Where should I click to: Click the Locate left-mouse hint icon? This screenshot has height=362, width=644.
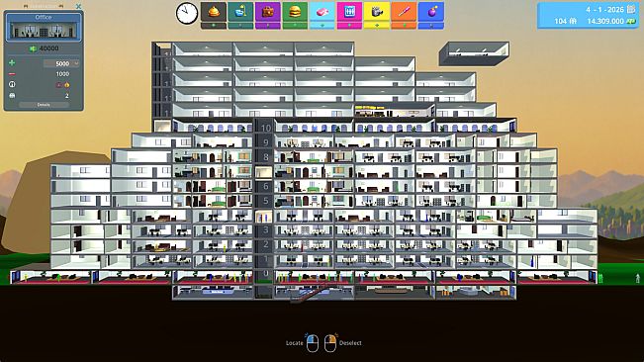point(313,343)
